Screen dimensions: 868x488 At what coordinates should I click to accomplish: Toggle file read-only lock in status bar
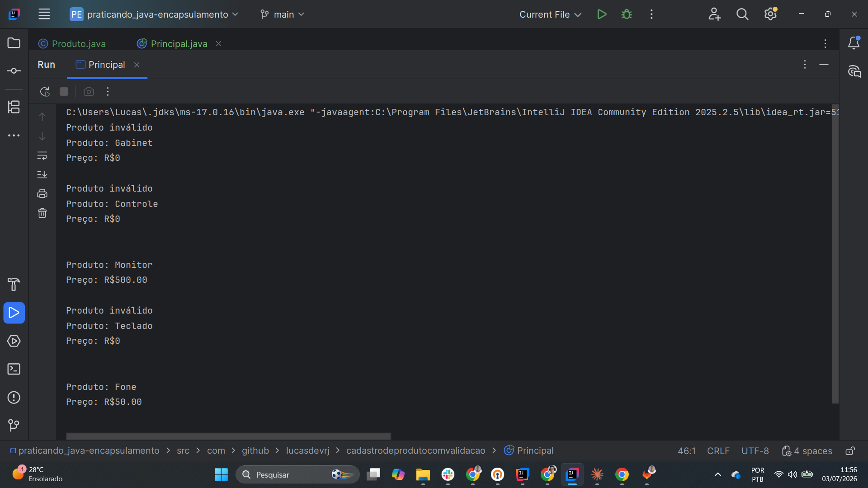click(x=850, y=451)
